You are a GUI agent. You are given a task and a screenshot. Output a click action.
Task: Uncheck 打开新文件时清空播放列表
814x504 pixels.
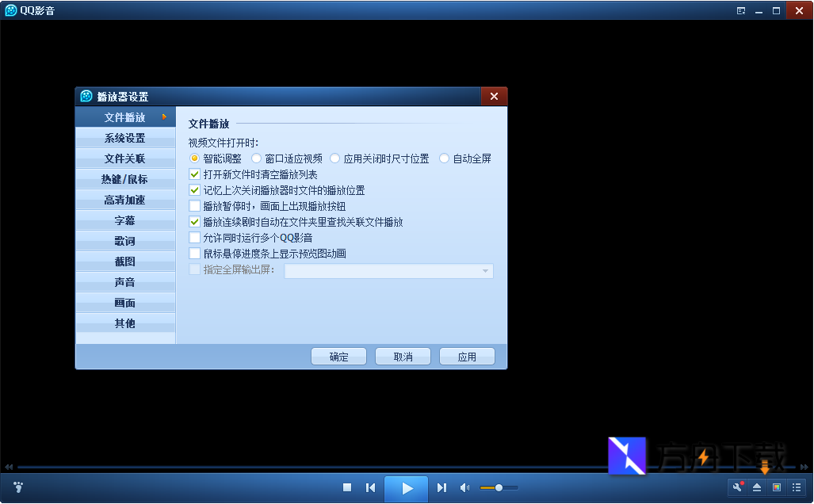pos(195,174)
